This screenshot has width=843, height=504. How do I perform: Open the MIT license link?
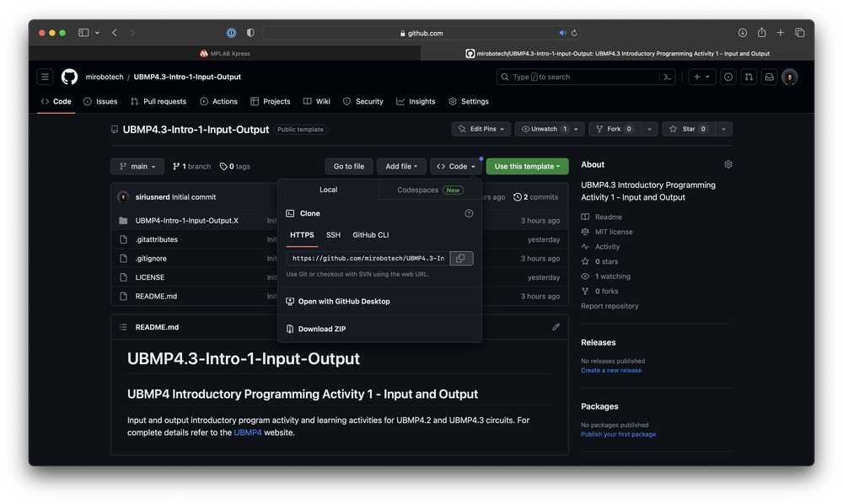pyautogui.click(x=614, y=232)
